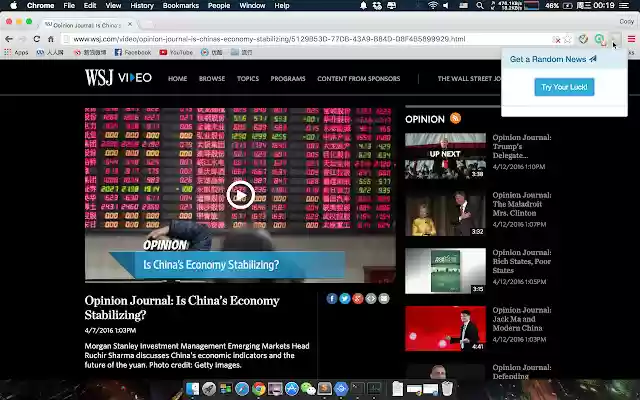Go back in Chrome
The width and height of the screenshot is (640, 400).
[x=9, y=39]
